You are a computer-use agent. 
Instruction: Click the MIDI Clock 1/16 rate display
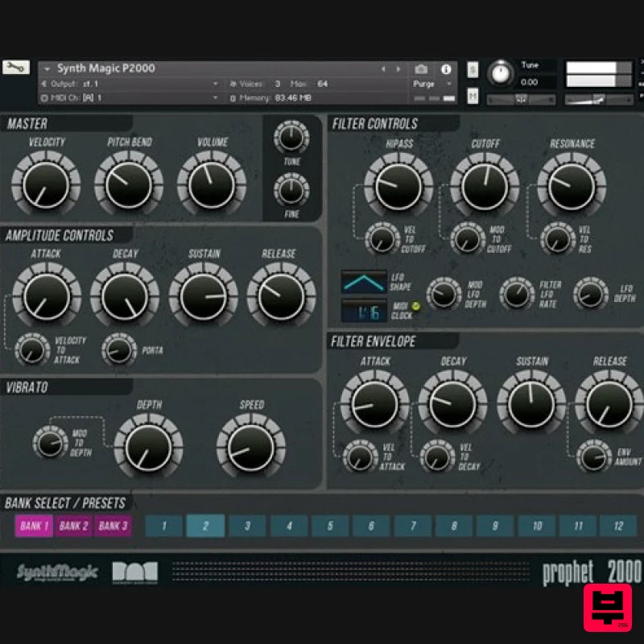point(364,311)
